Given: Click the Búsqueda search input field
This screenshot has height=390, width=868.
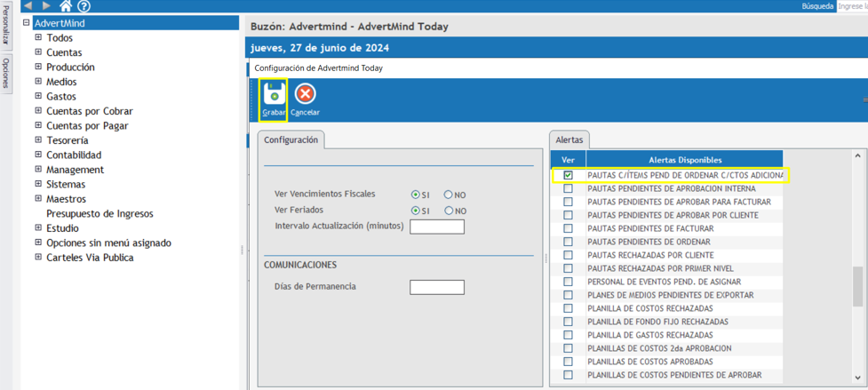Looking at the screenshot, I should [853, 6].
